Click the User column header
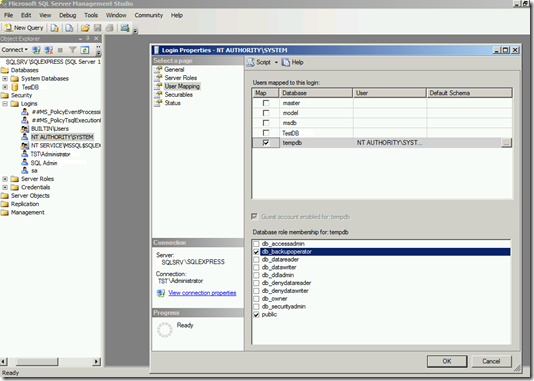This screenshot has width=534, height=381. point(390,93)
